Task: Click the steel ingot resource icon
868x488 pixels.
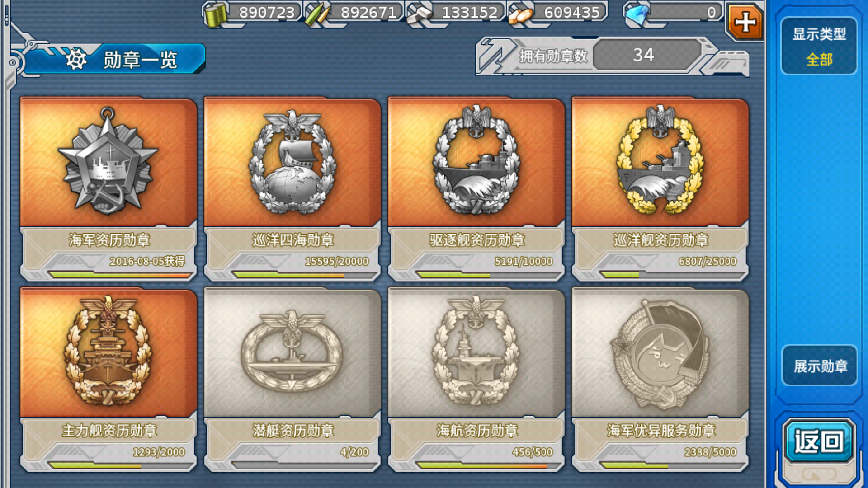Action: pos(420,14)
